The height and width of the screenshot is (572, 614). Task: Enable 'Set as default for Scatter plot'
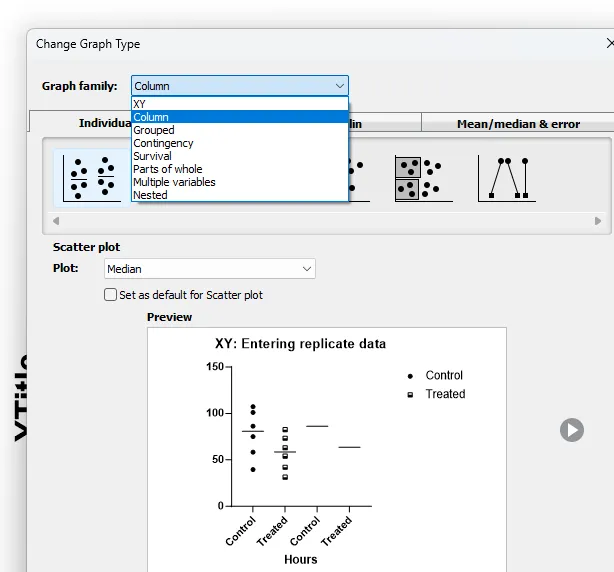tap(111, 295)
